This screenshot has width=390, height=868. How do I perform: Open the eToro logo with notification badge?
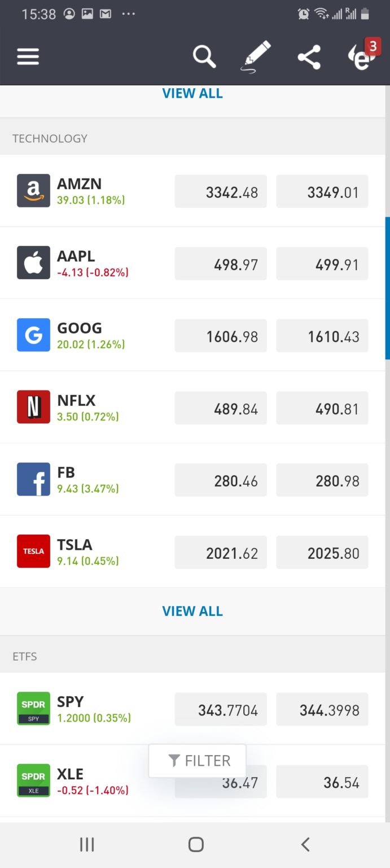(x=360, y=58)
